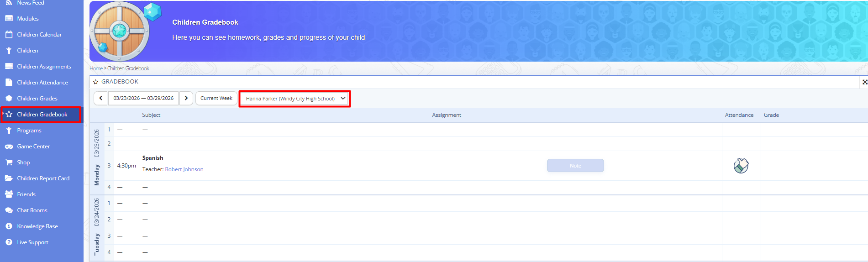Click the date range field 03/23/2026 — 03/29/2026
Image resolution: width=868 pixels, height=262 pixels.
click(143, 98)
